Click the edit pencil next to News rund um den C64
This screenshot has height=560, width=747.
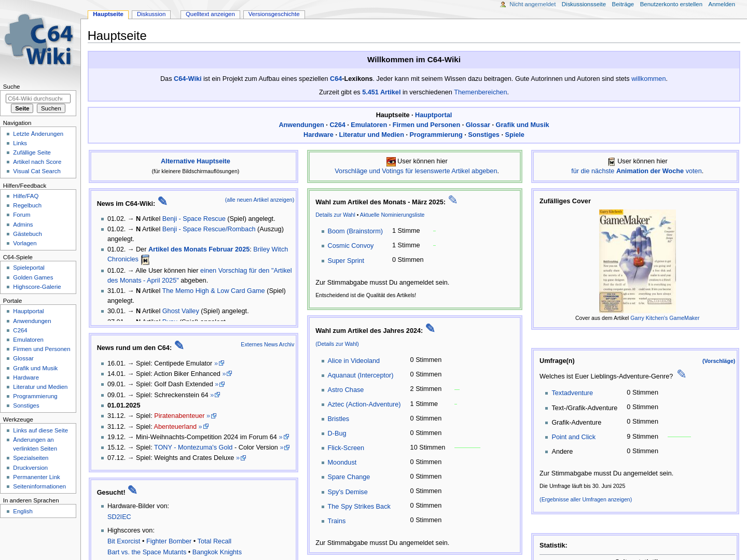click(179, 345)
